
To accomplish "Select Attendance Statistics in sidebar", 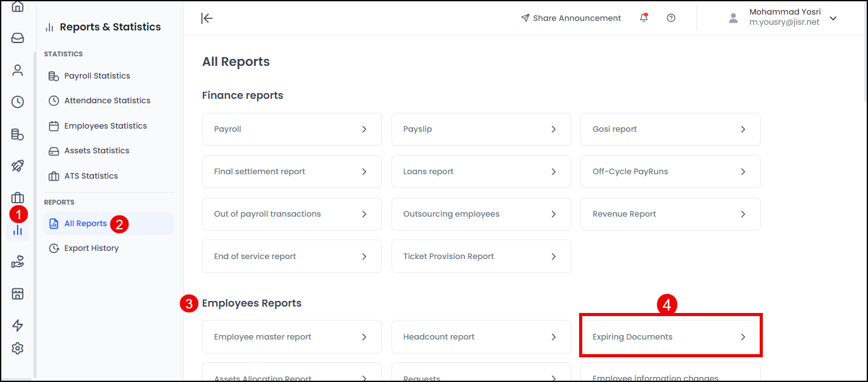I will [107, 101].
